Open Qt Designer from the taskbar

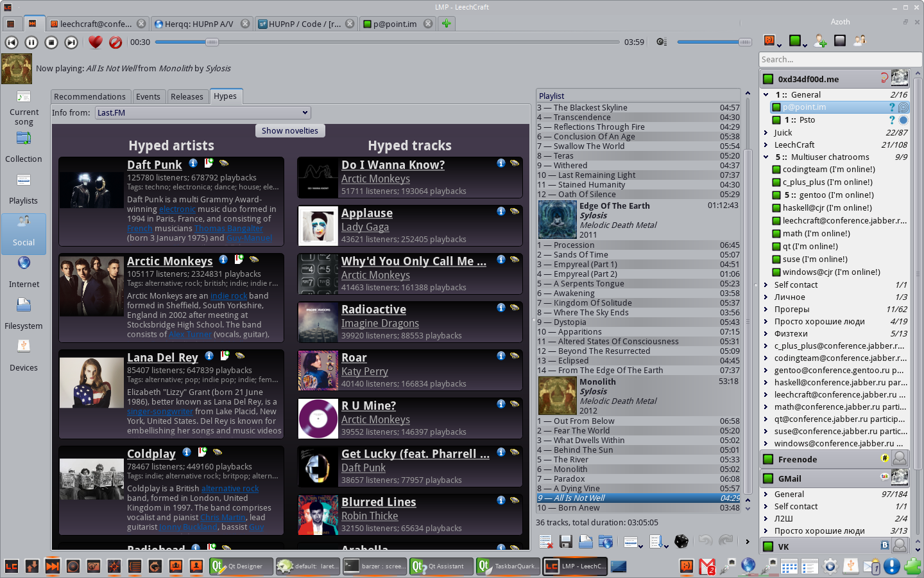241,566
